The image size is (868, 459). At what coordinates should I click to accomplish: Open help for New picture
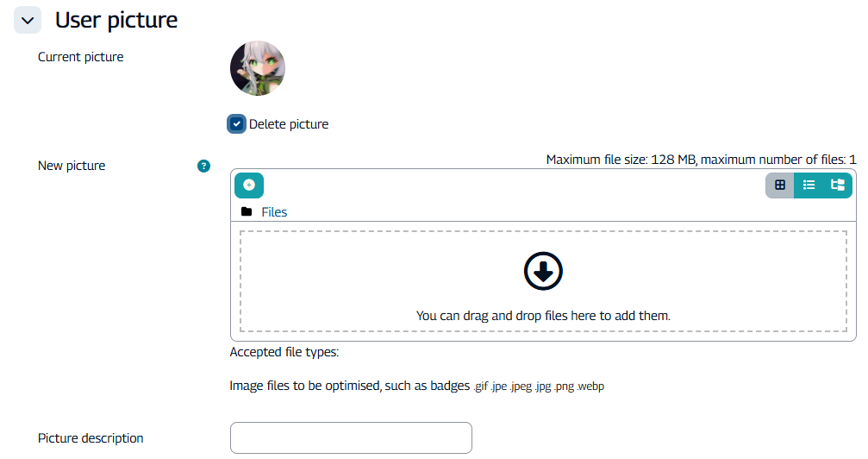pyautogui.click(x=203, y=166)
